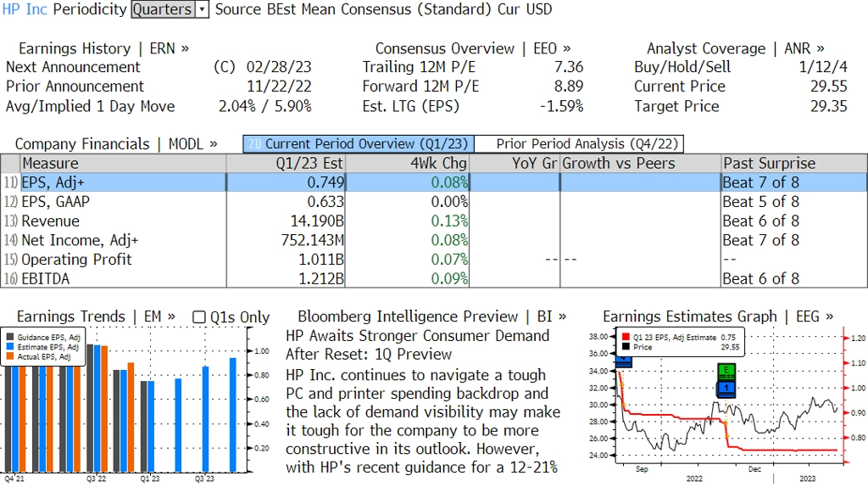The height and width of the screenshot is (487, 868).
Task: Click Beat 5 of 8 surprise cell
Action: click(x=760, y=202)
